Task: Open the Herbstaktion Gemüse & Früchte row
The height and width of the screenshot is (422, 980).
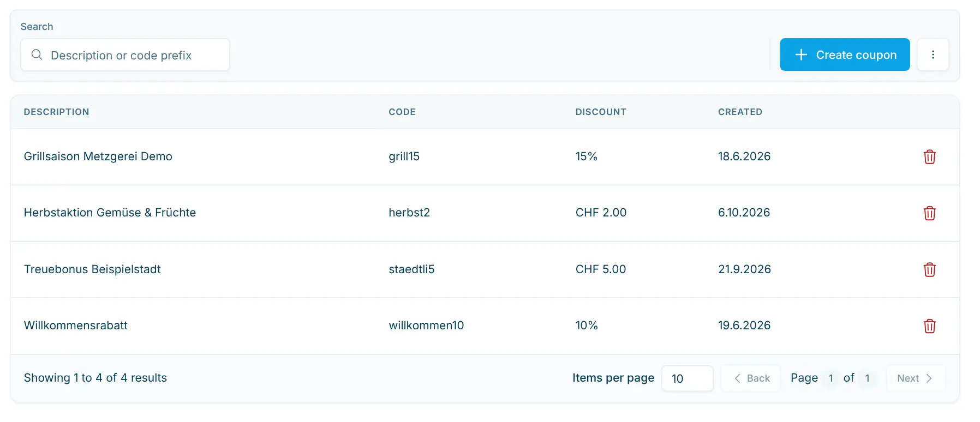Action: click(x=485, y=213)
